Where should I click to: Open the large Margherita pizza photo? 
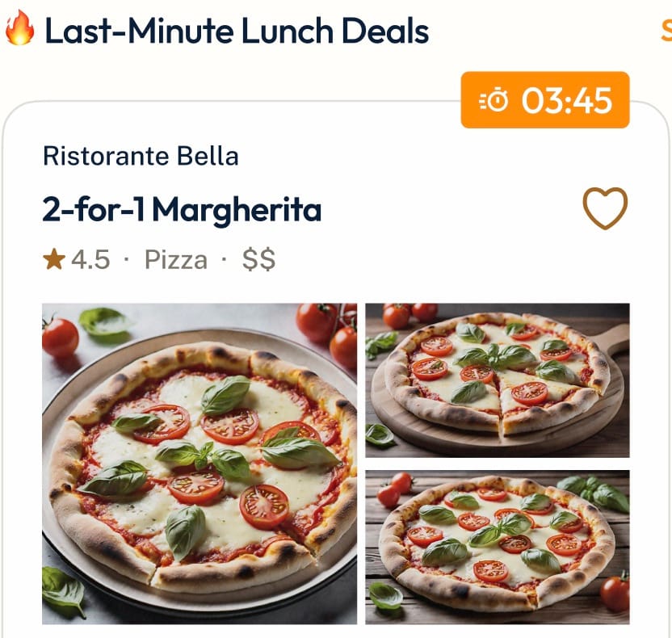(199, 464)
